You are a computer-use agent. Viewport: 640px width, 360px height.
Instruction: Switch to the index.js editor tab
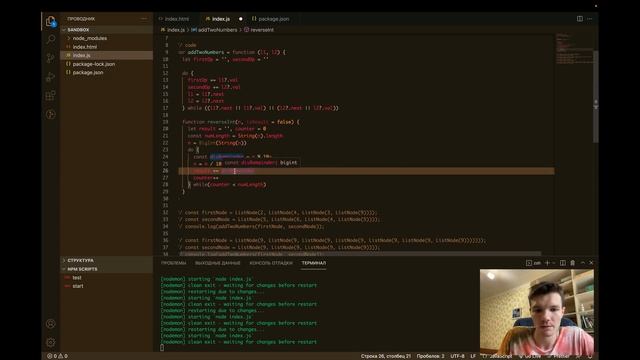221,19
